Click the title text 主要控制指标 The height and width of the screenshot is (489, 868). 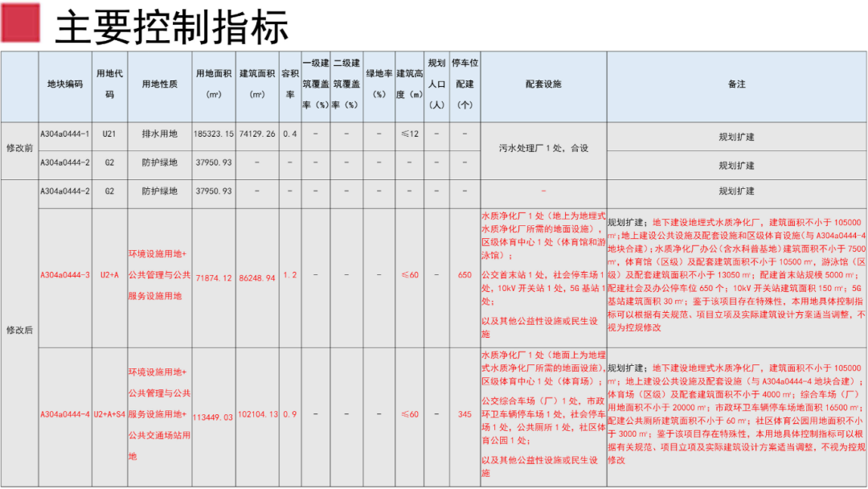coord(172,27)
